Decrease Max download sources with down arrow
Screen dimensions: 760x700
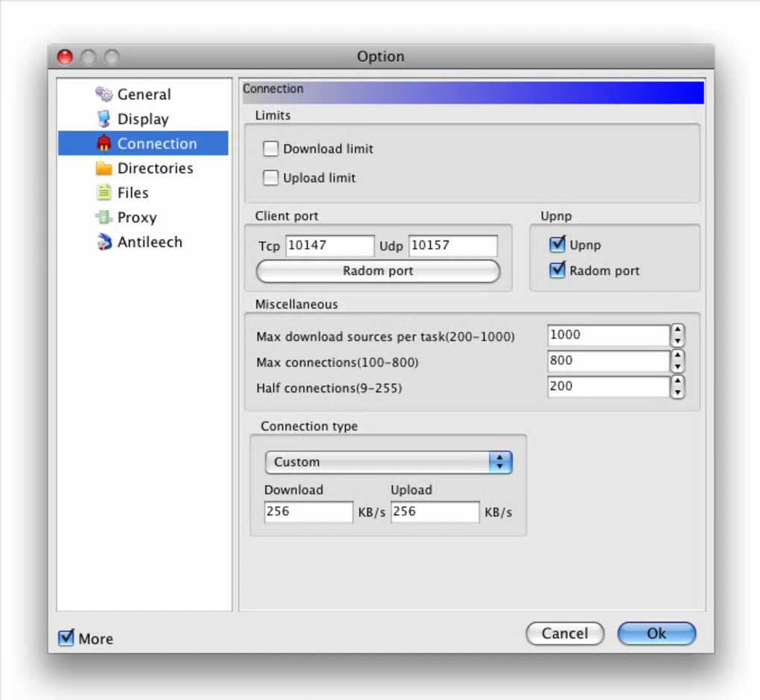pyautogui.click(x=677, y=341)
